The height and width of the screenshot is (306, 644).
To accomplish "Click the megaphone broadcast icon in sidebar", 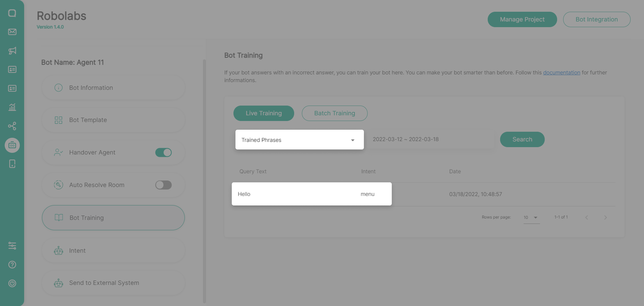I will click(12, 51).
